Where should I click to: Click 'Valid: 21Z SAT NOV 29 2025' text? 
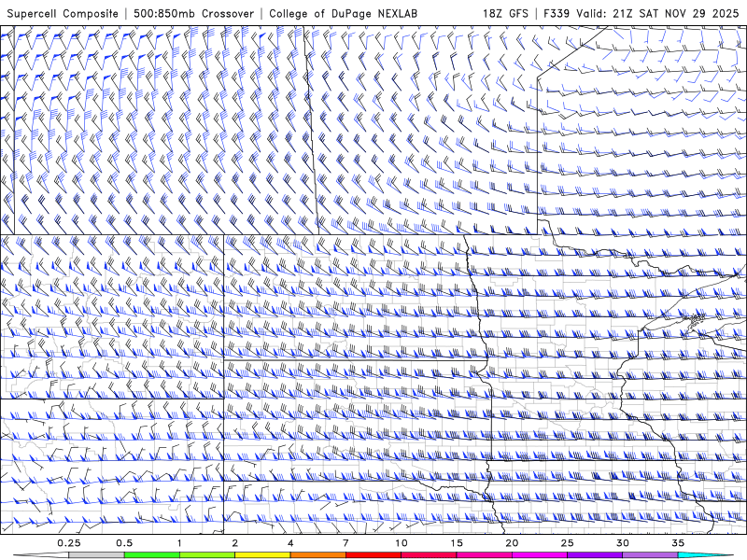click(657, 13)
